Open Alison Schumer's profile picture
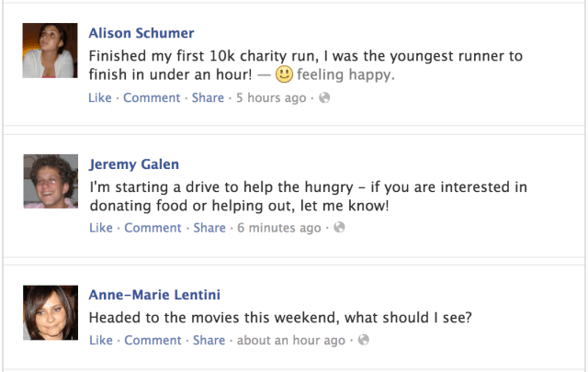The height and width of the screenshot is (372, 588). coord(51,50)
